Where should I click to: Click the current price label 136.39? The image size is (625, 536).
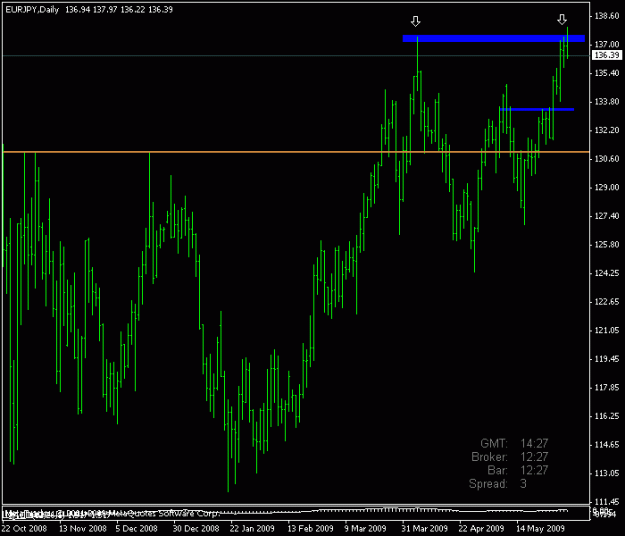pyautogui.click(x=606, y=55)
